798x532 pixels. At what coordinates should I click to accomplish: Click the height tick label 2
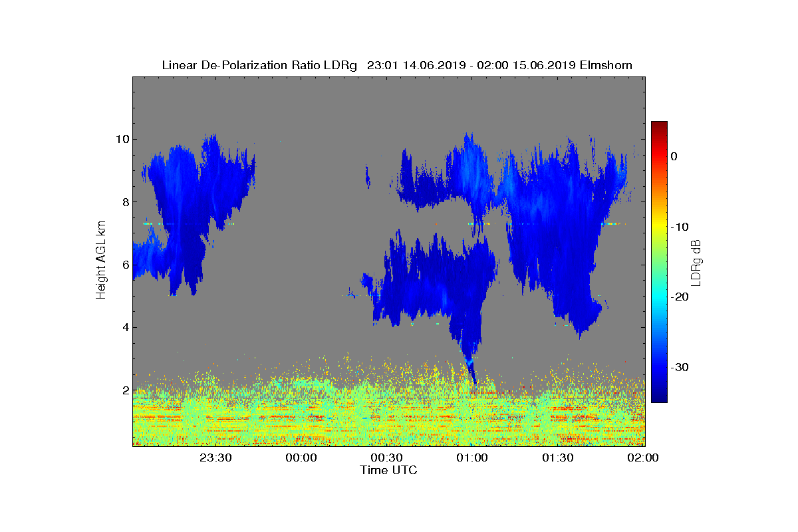tap(125, 390)
